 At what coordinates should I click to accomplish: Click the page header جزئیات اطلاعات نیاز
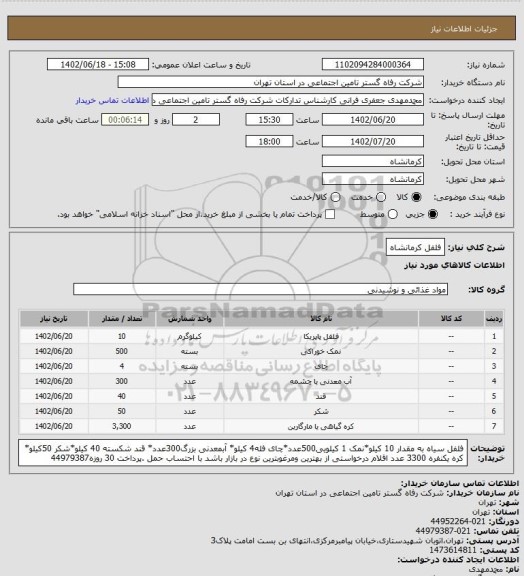tap(464, 29)
